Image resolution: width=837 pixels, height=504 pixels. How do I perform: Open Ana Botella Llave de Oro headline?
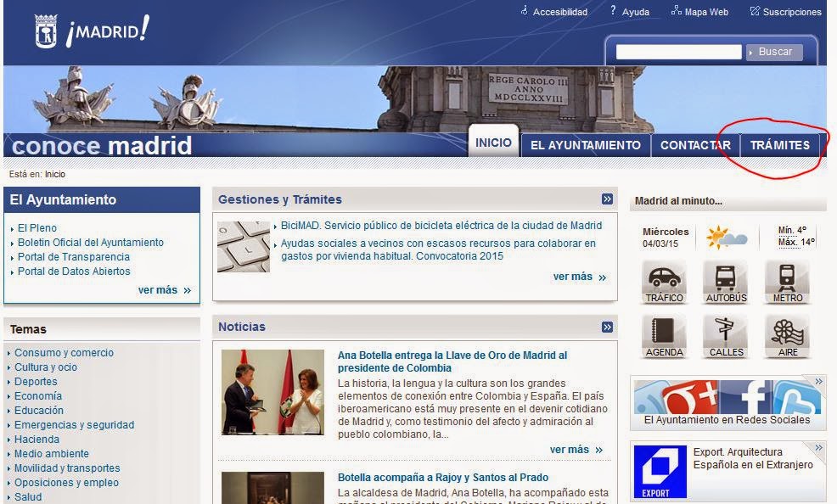pyautogui.click(x=452, y=361)
